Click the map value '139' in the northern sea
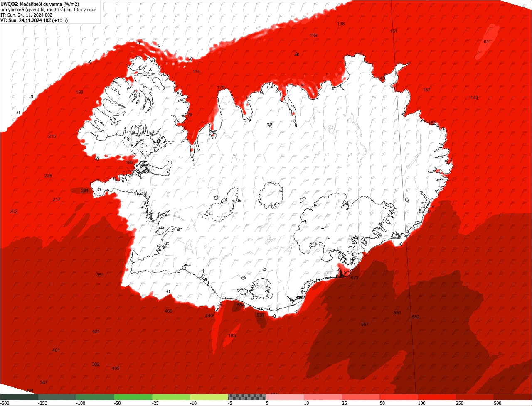This screenshot has height=406, width=532. (313, 35)
